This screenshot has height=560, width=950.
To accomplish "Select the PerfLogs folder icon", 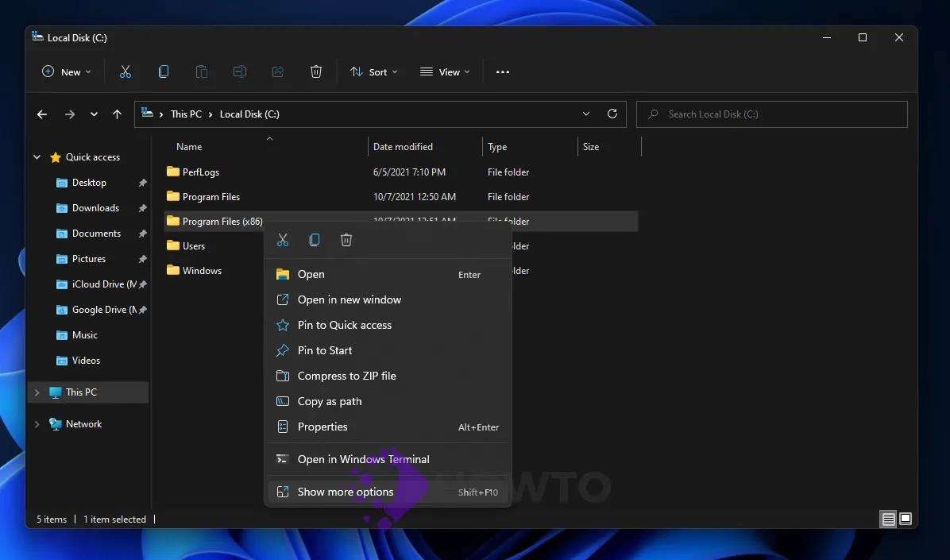I will pyautogui.click(x=173, y=172).
